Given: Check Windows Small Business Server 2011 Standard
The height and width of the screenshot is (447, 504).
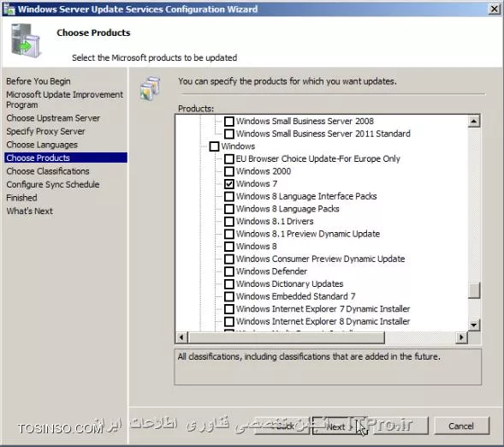Looking at the screenshot, I should (229, 134).
